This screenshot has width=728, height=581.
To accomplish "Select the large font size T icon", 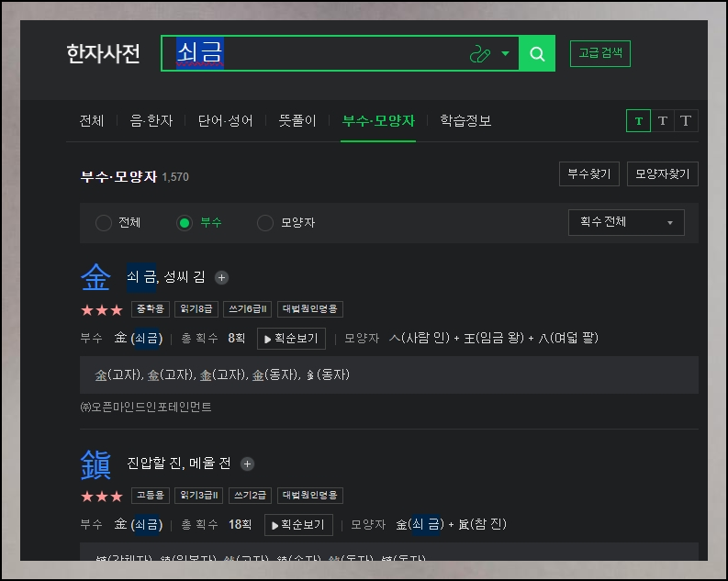I will (x=686, y=120).
